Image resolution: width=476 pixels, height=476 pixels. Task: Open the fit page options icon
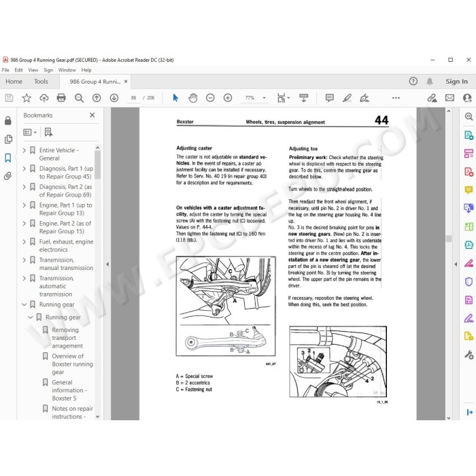coord(283,98)
